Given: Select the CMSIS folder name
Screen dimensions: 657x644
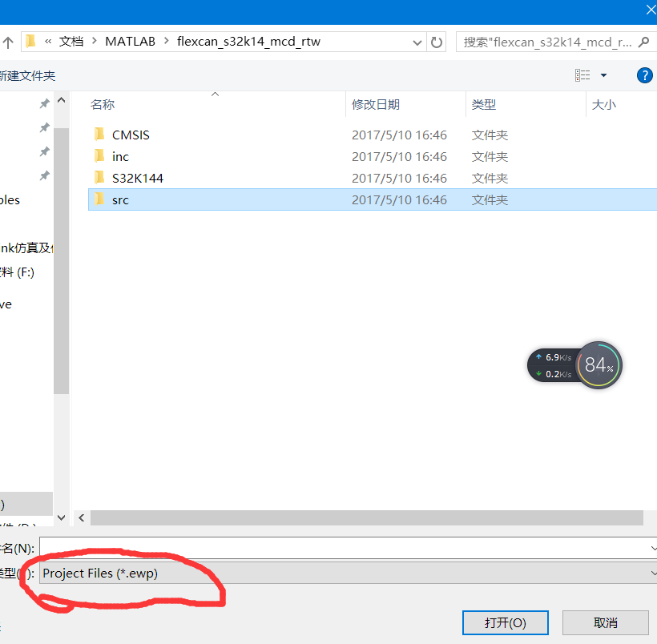Looking at the screenshot, I should point(131,135).
